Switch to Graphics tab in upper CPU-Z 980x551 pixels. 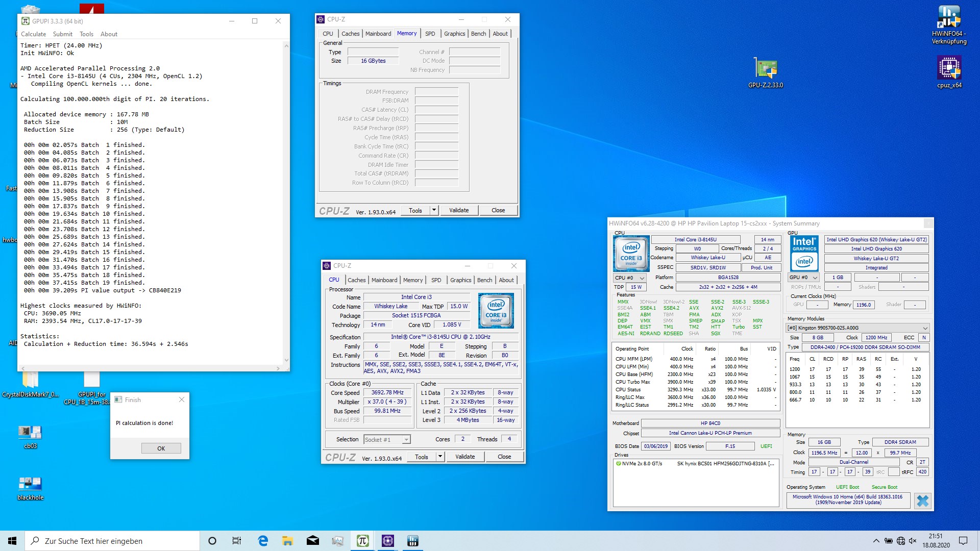pyautogui.click(x=454, y=34)
